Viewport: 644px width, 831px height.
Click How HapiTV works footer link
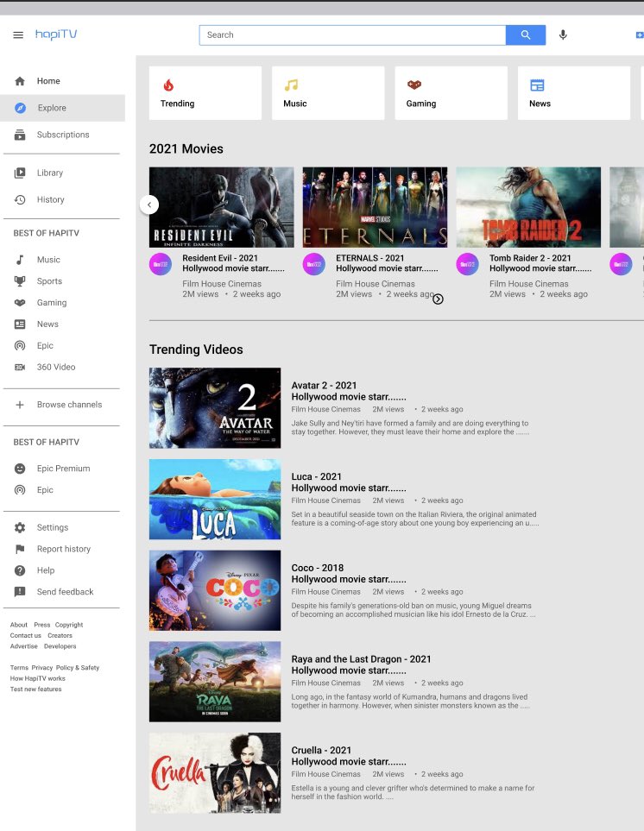[38, 678]
